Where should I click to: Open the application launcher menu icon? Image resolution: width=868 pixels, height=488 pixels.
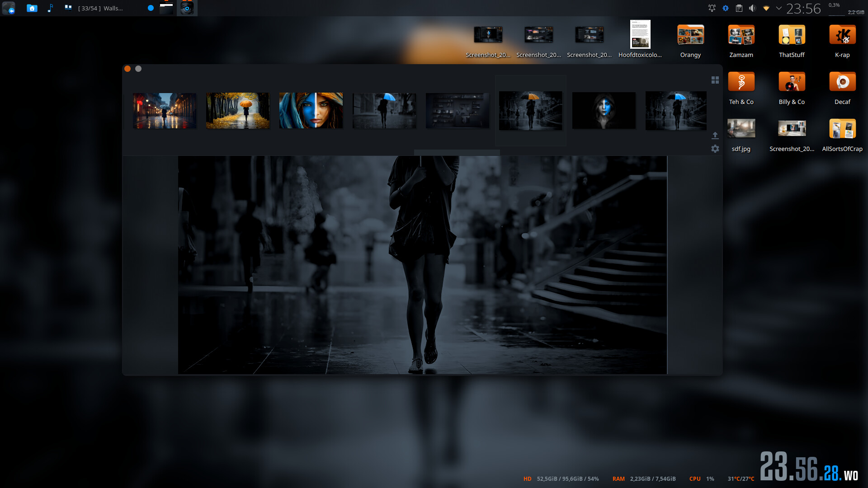coord(9,8)
